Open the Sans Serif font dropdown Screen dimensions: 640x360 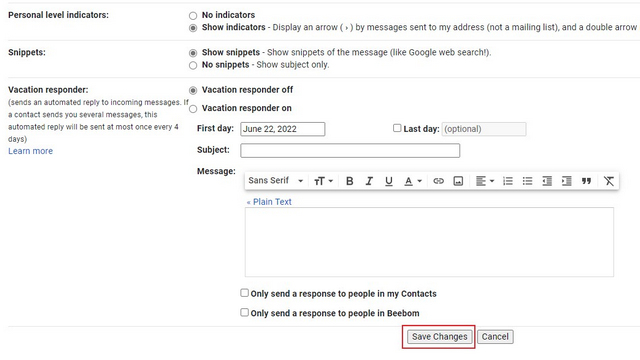pos(276,180)
